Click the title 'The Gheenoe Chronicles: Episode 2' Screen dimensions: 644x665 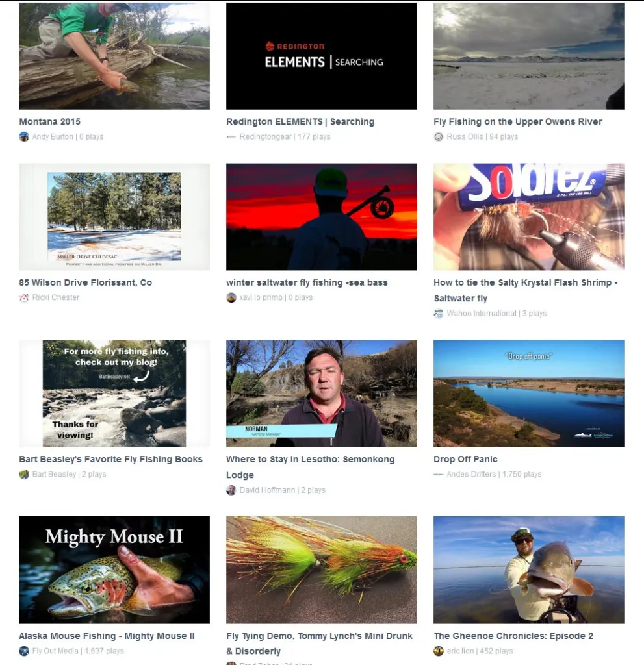point(513,636)
